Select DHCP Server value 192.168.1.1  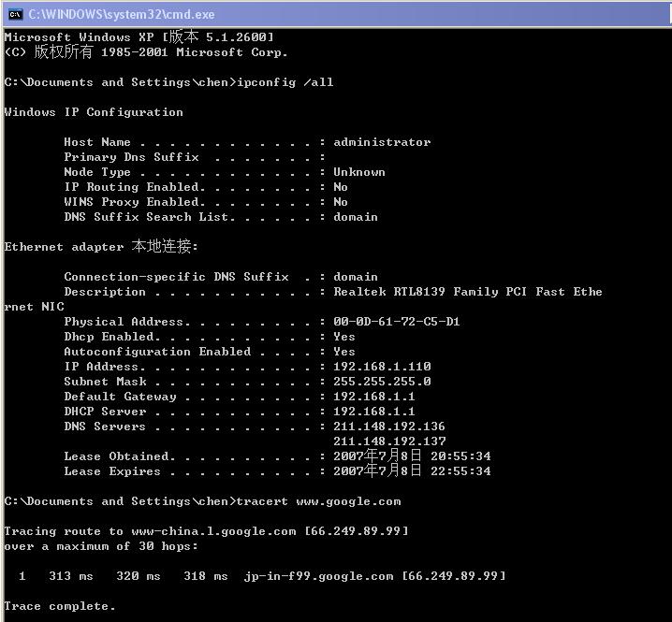click(373, 412)
